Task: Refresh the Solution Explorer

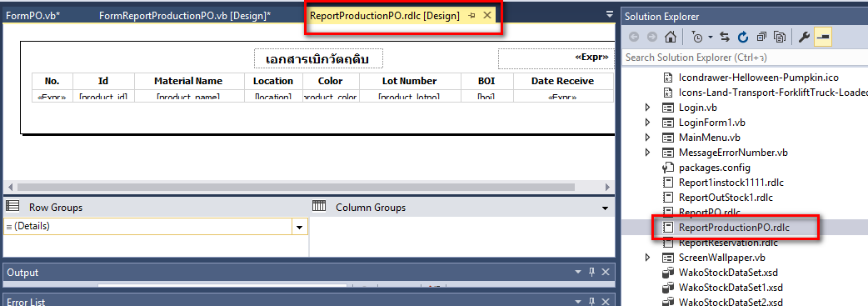Action: click(743, 38)
